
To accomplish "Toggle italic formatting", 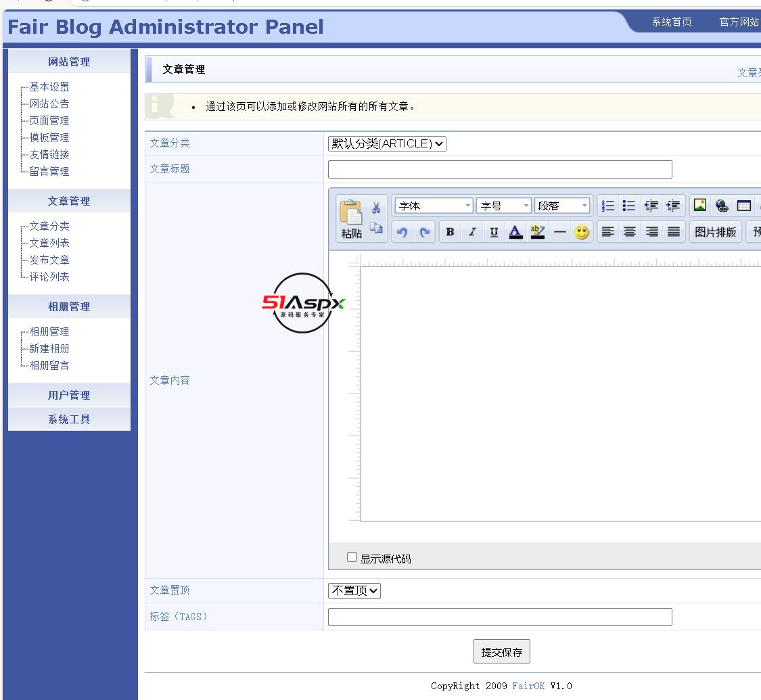I will click(471, 232).
